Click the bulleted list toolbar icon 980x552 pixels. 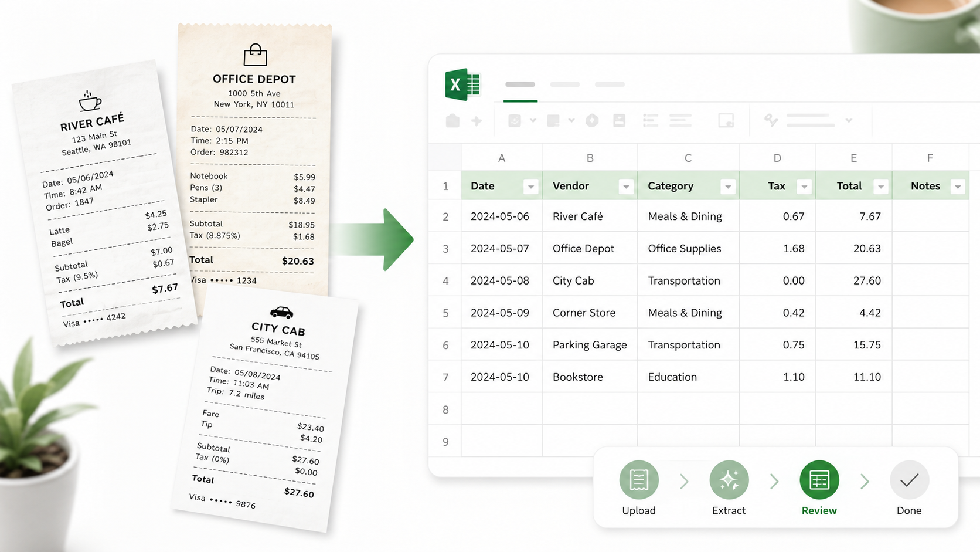pos(650,121)
